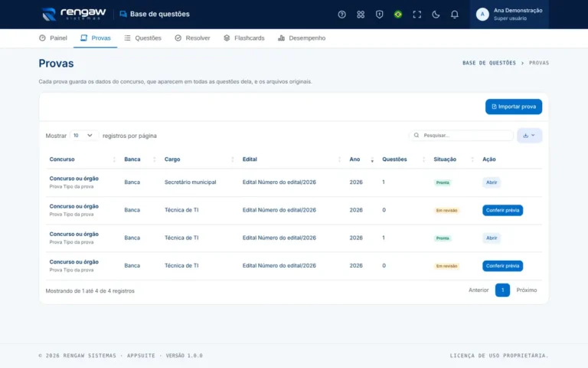Viewport: 588px width, 368px height.
Task: Click the user avatar circle with letter A
Action: (x=482, y=15)
